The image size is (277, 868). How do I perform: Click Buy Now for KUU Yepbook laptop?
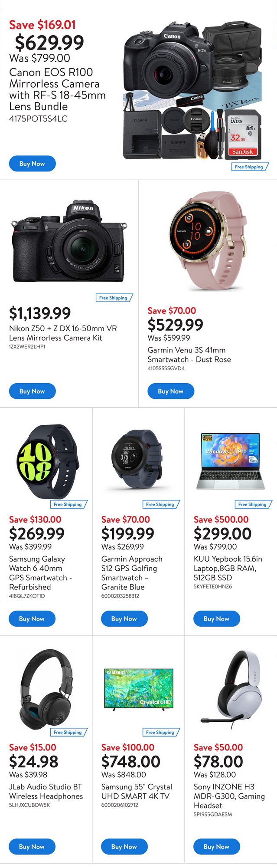(x=216, y=619)
